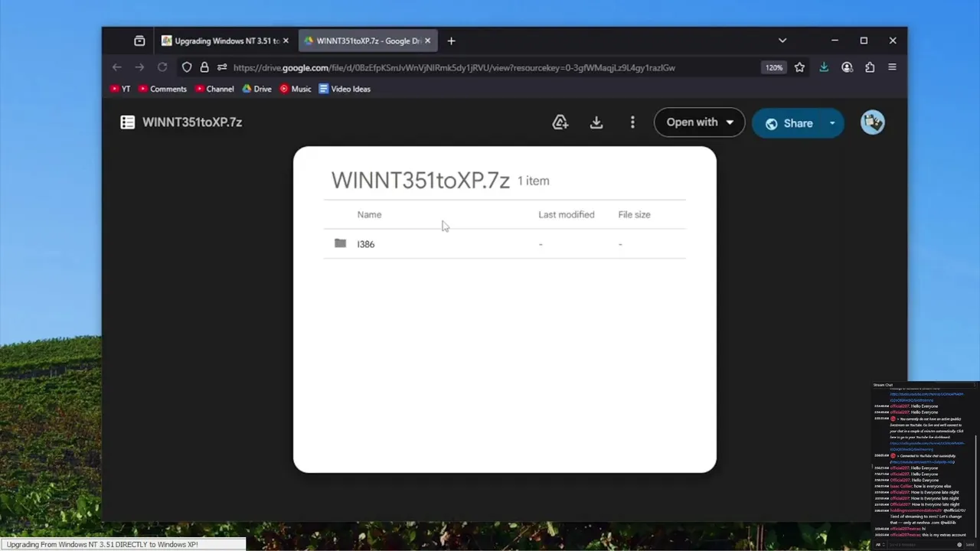This screenshot has height=551, width=980.
Task: Open tracking protection shield icon
Action: (x=187, y=67)
